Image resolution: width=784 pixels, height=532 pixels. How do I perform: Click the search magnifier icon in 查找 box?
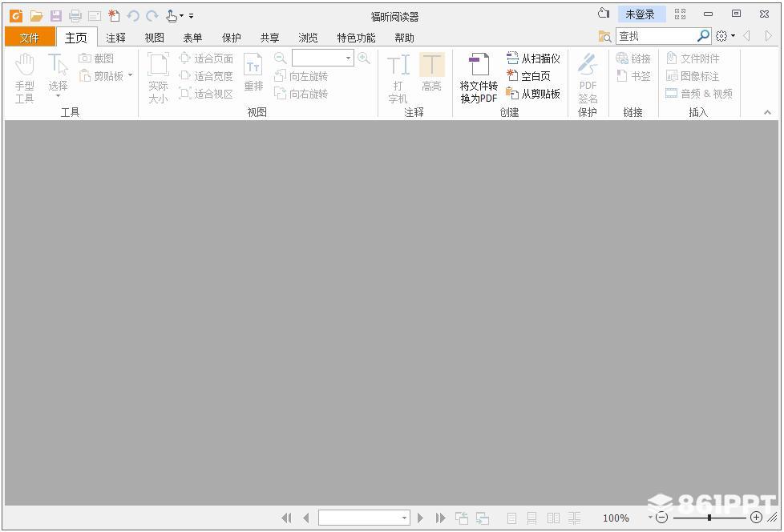(703, 36)
